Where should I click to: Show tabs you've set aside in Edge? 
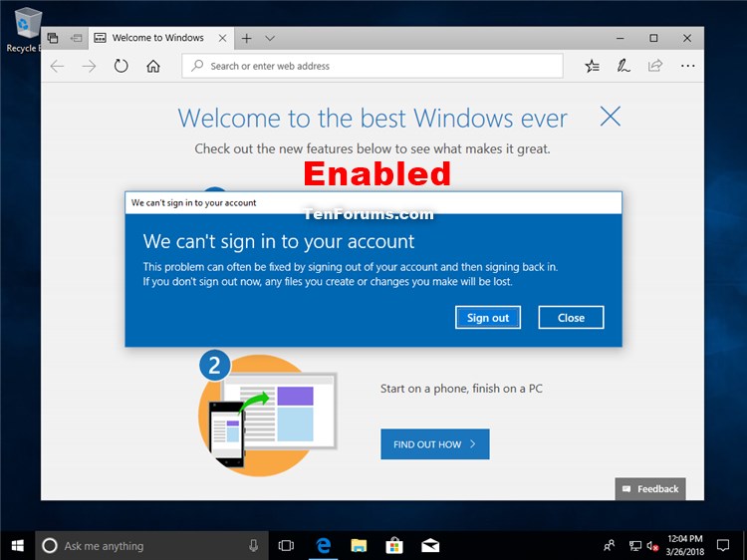(x=53, y=38)
